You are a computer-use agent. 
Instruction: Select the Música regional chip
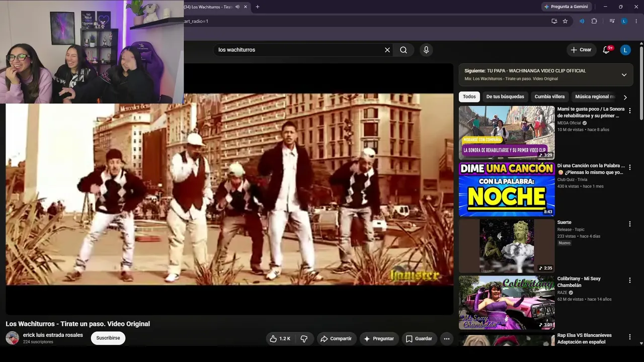tap(594, 97)
